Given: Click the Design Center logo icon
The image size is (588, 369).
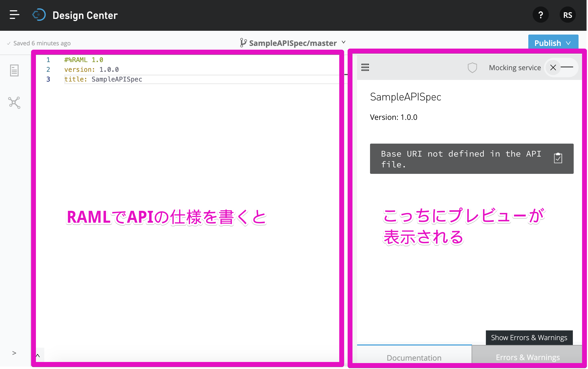Looking at the screenshot, I should click(x=39, y=15).
